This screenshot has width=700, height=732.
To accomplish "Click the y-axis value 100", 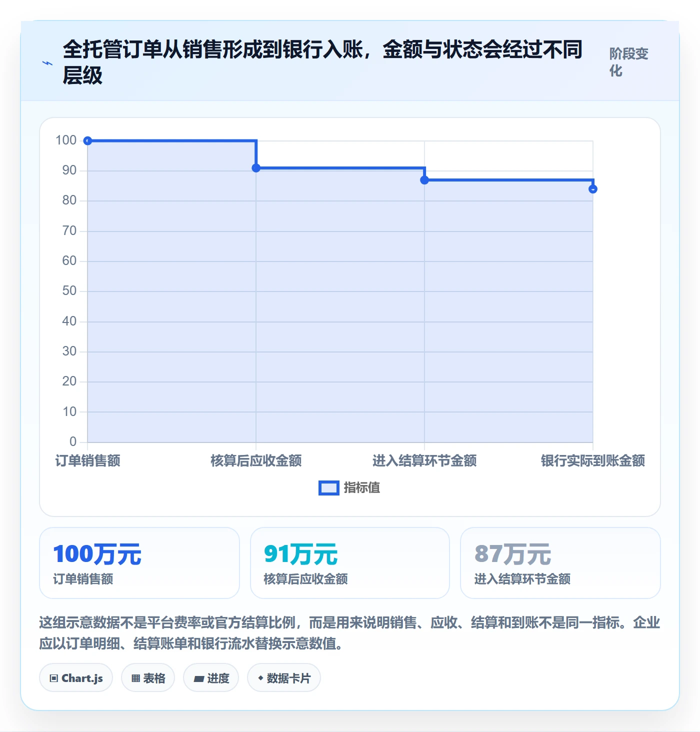I will (x=66, y=140).
